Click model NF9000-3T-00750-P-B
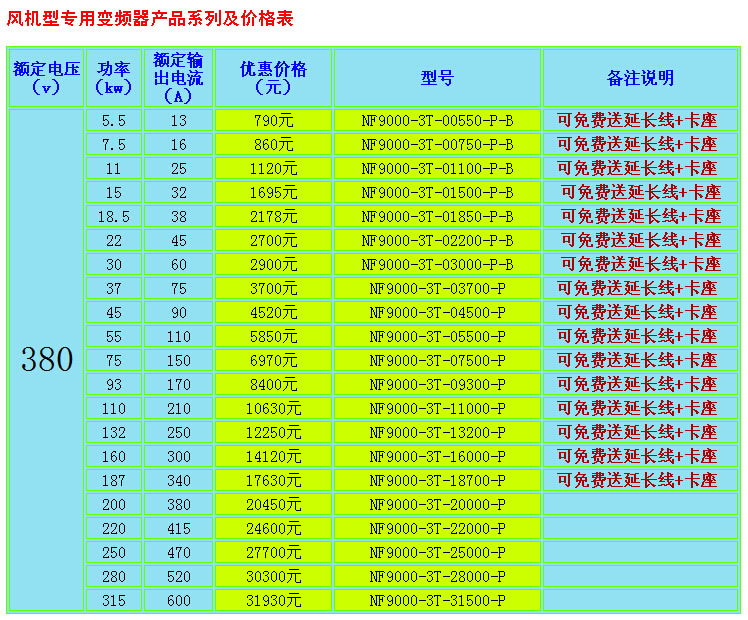 tap(437, 144)
